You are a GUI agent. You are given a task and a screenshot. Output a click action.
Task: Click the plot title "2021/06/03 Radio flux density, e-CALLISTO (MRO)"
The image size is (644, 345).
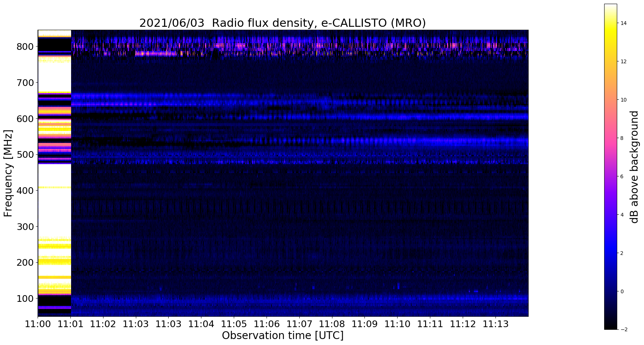click(283, 23)
